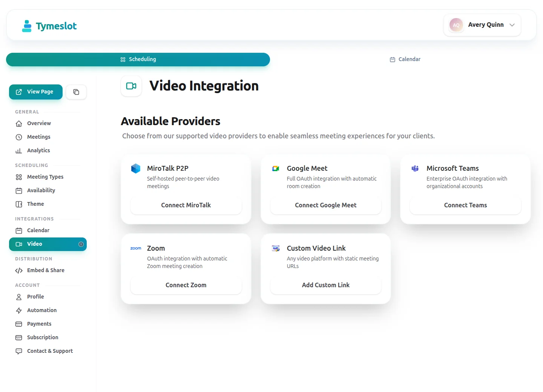543x392 pixels.
Task: Click the Tymeslot brand name text
Action: (56, 26)
